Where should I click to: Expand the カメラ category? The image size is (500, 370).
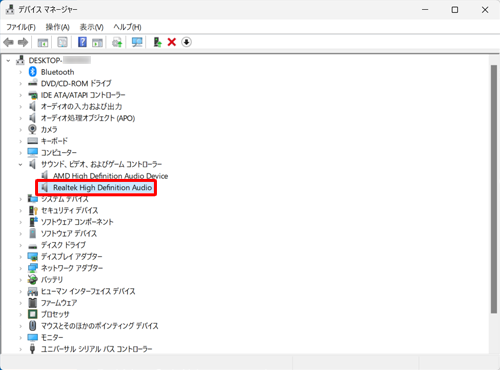tap(20, 130)
